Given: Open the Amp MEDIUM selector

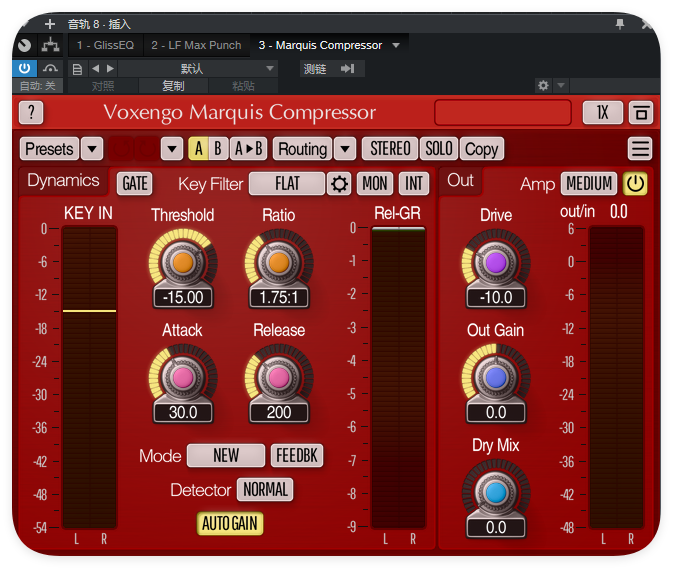Looking at the screenshot, I should (589, 184).
